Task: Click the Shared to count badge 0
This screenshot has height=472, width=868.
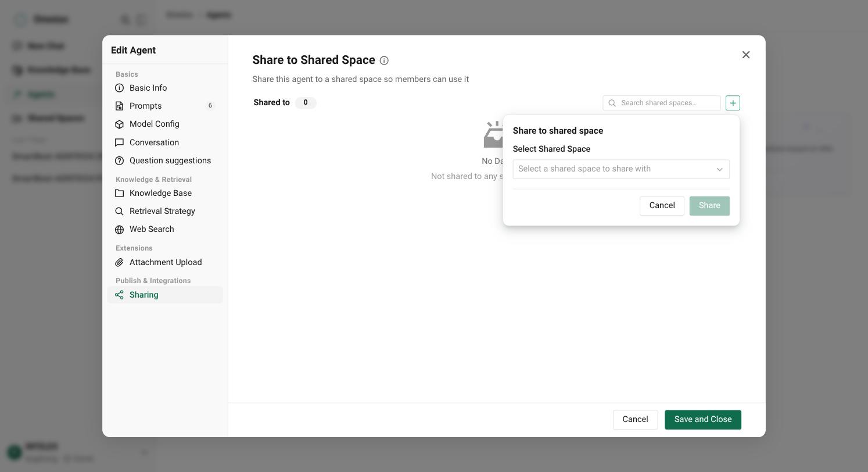Action: click(306, 103)
